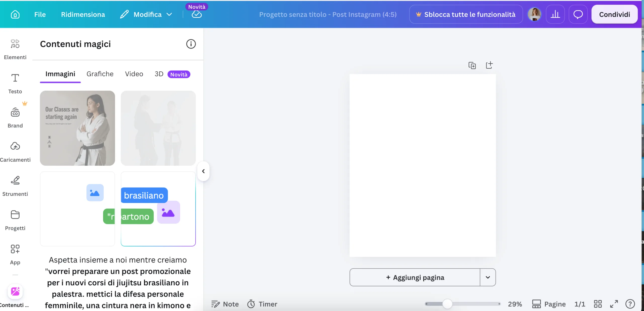Screen dimensions: 644x311
Task: Open the Pagine view
Action: pyautogui.click(x=549, y=304)
